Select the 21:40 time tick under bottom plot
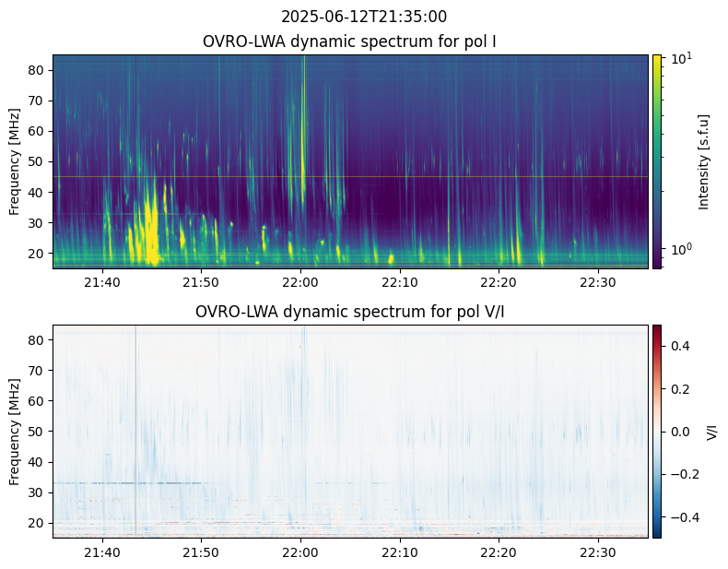This screenshot has width=728, height=569. (x=102, y=551)
